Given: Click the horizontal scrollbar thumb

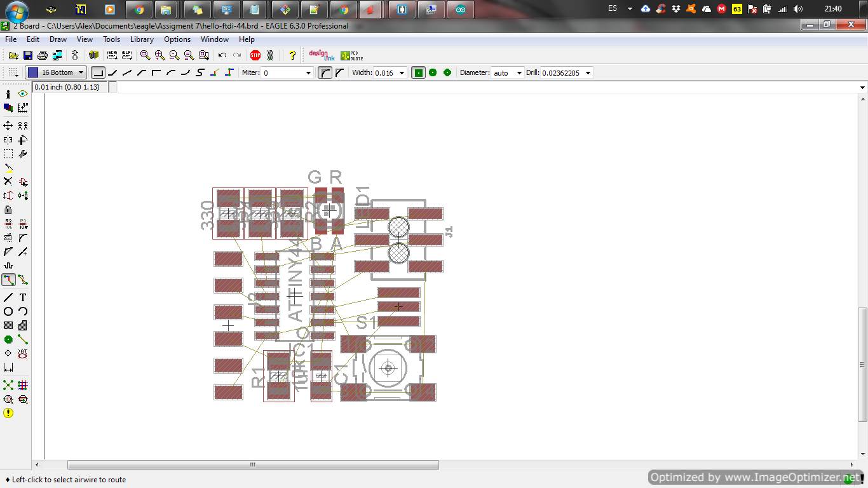Looking at the screenshot, I should tap(253, 464).
